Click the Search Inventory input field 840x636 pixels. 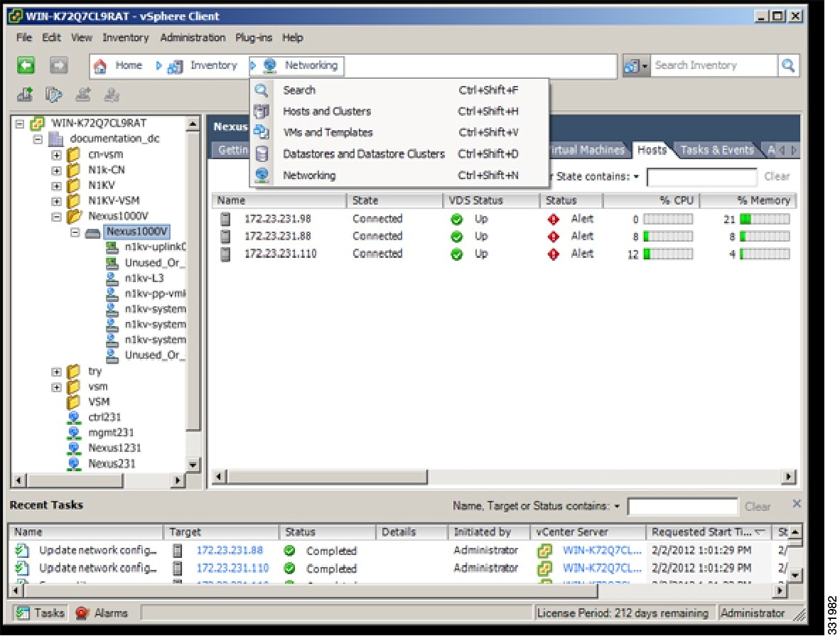[x=714, y=65]
